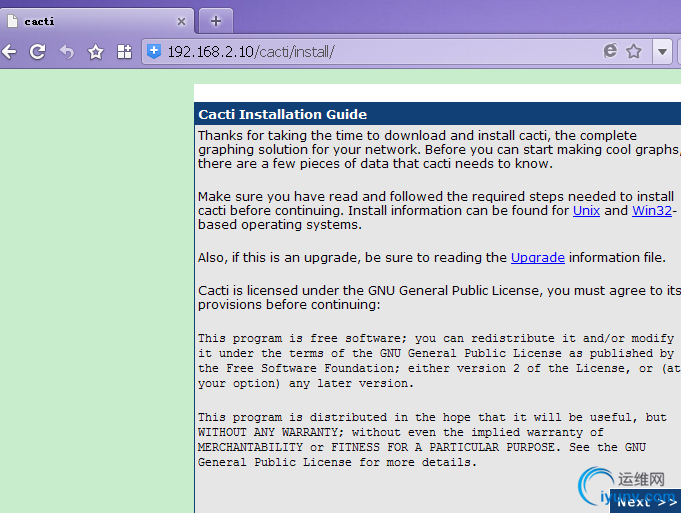
Task: Click the text 'This program is free software'
Action: click(300, 338)
